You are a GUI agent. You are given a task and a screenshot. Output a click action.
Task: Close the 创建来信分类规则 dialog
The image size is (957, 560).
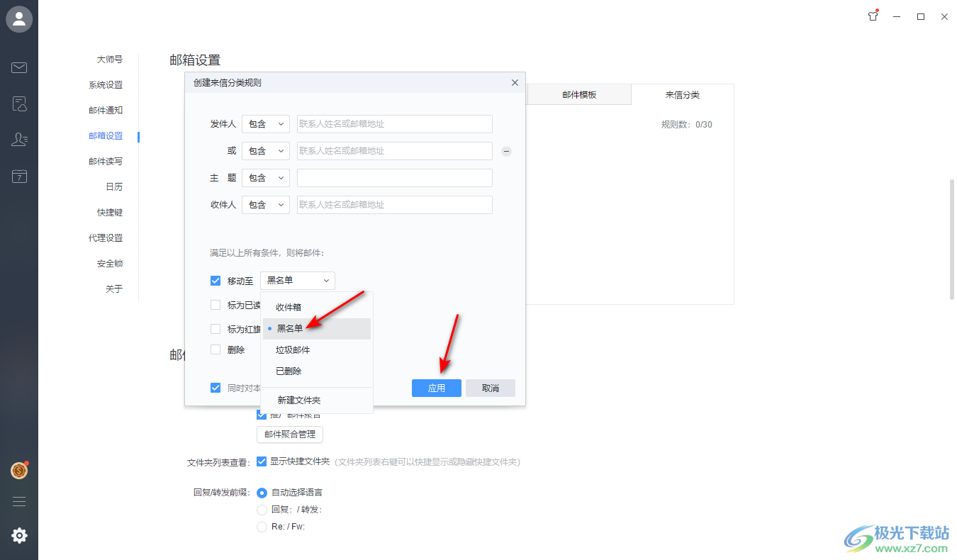coord(515,83)
